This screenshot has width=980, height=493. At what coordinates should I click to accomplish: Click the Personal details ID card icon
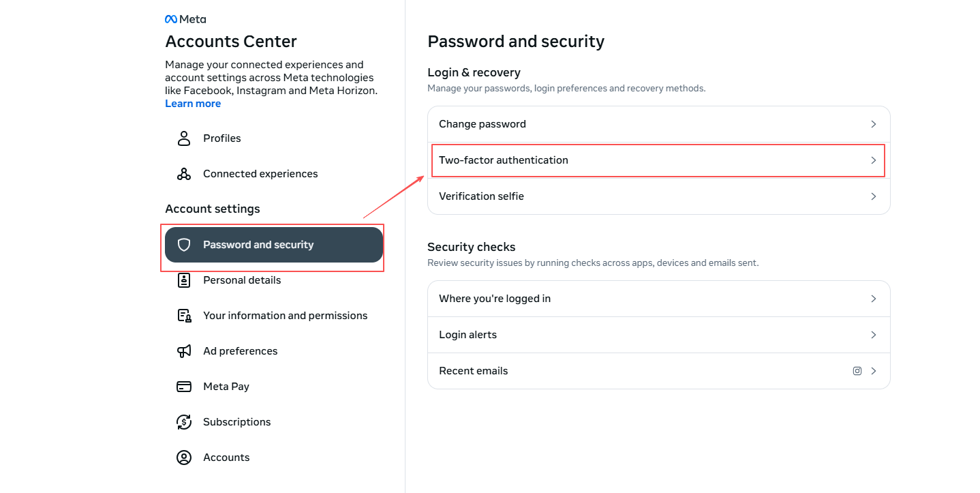click(184, 280)
